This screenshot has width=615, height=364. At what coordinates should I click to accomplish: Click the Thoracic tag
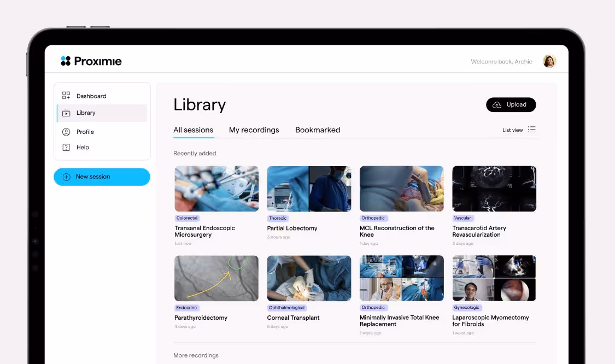278,218
